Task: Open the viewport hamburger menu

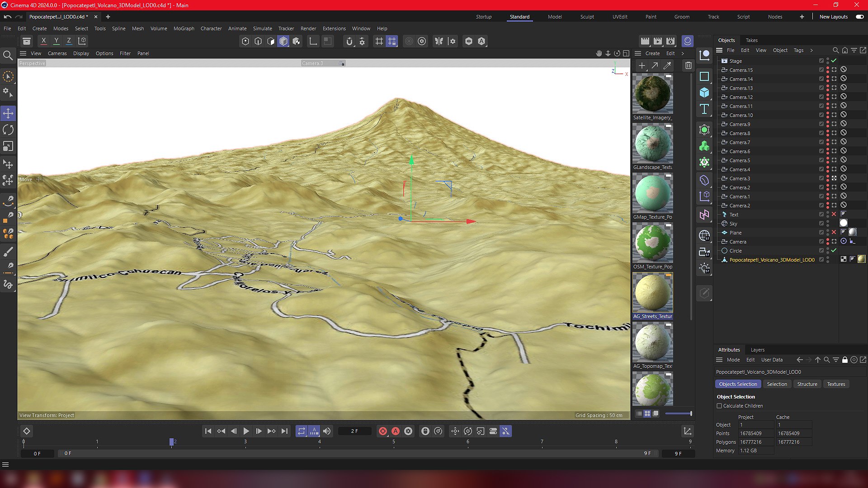Action: tap(23, 53)
